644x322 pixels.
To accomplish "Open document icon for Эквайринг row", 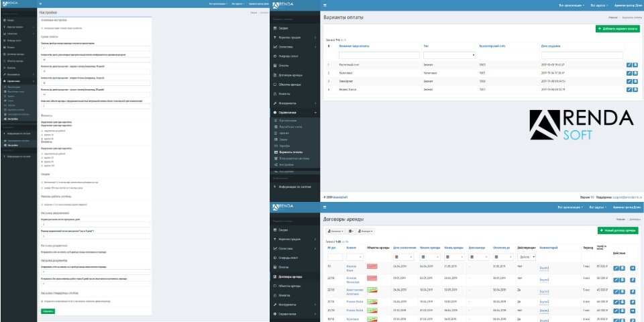I will [x=635, y=81].
